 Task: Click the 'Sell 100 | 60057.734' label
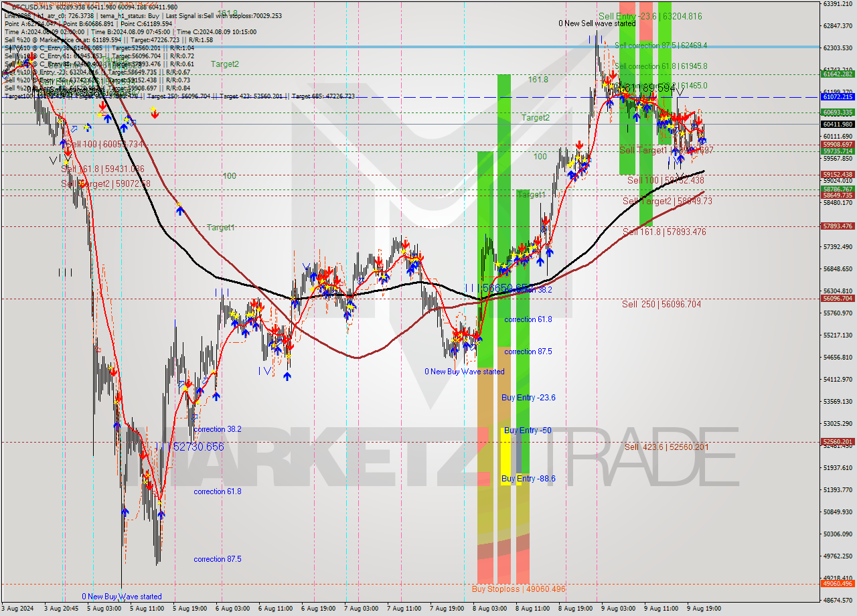pyautogui.click(x=106, y=145)
